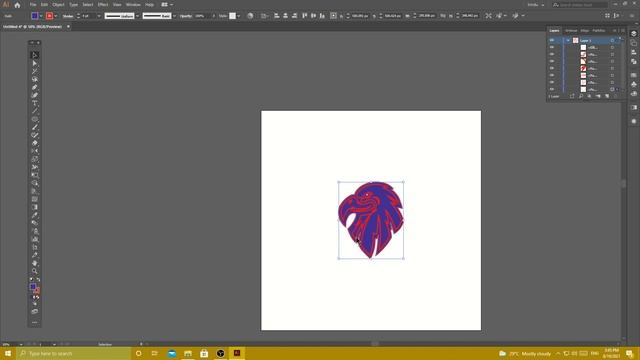Image resolution: width=640 pixels, height=360 pixels.
Task: Select the Pen tool
Action: 35,87
